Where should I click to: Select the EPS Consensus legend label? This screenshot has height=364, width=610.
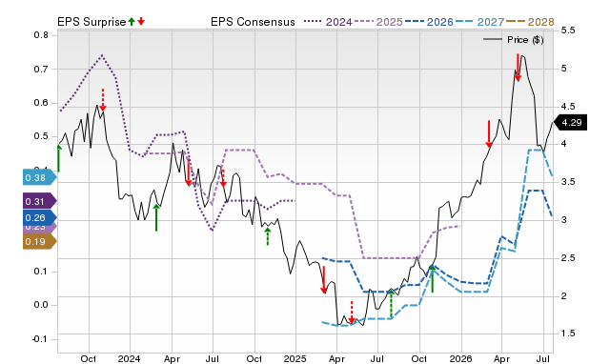click(253, 22)
